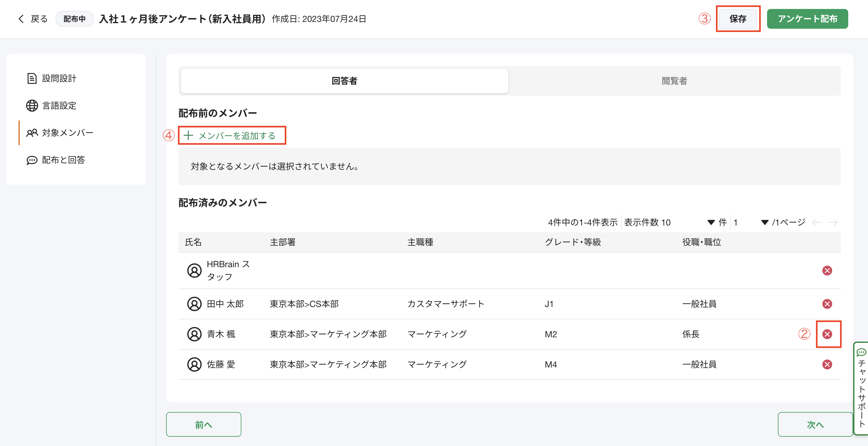Click the M2 grade cell
This screenshot has height=446, width=868.
[x=551, y=334]
